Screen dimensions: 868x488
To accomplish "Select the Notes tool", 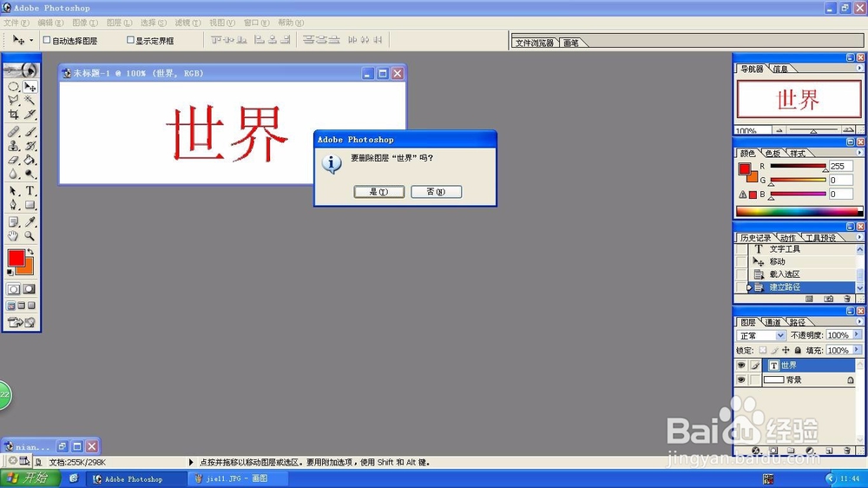I will pos(13,222).
